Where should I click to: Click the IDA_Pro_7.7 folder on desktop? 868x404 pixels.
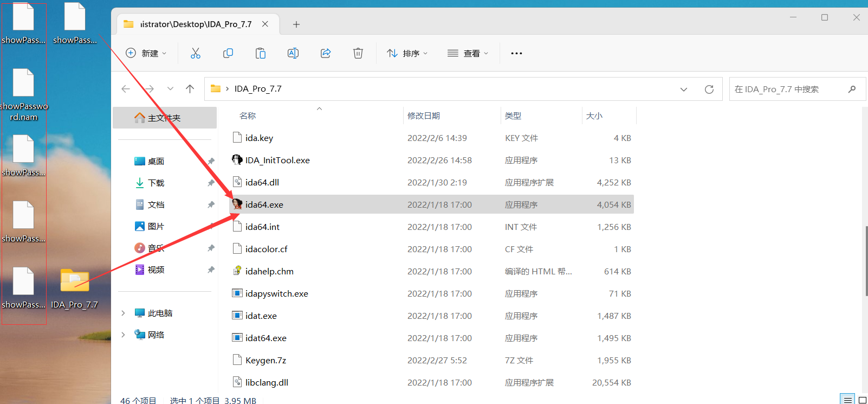pos(75,288)
